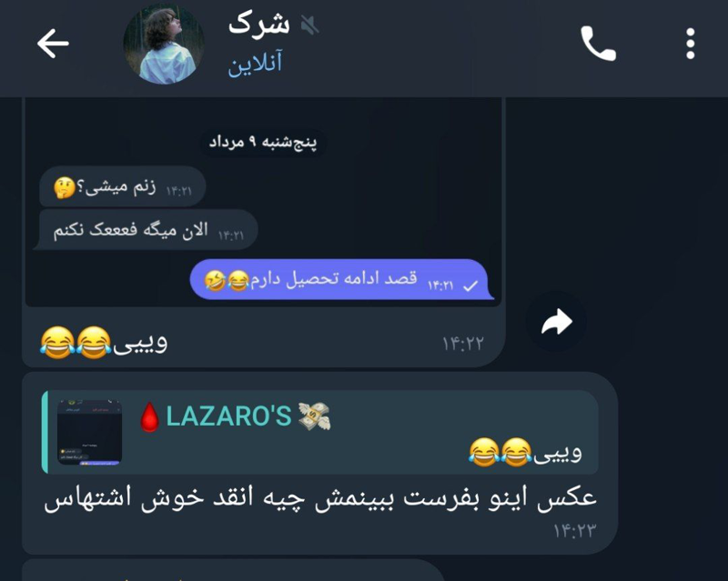Tap the پنج‌شنبه ۹ مرداد date label
This screenshot has width=728, height=581.
pyautogui.click(x=263, y=142)
